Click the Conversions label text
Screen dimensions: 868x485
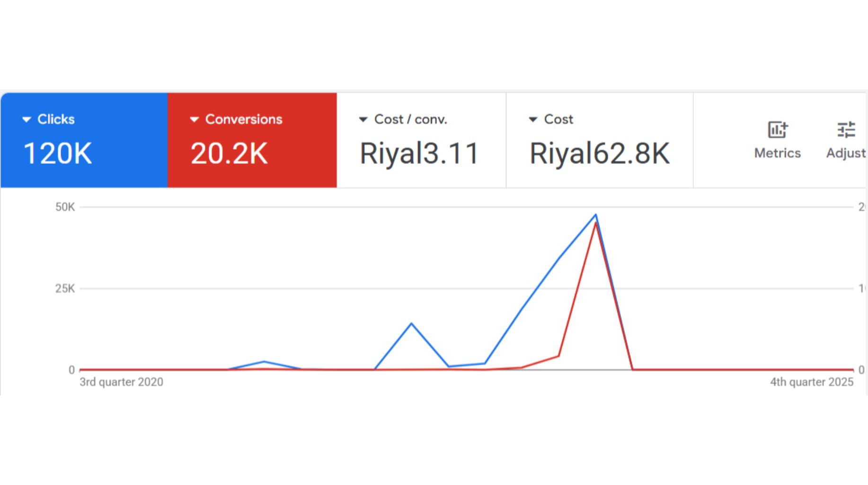tap(244, 119)
